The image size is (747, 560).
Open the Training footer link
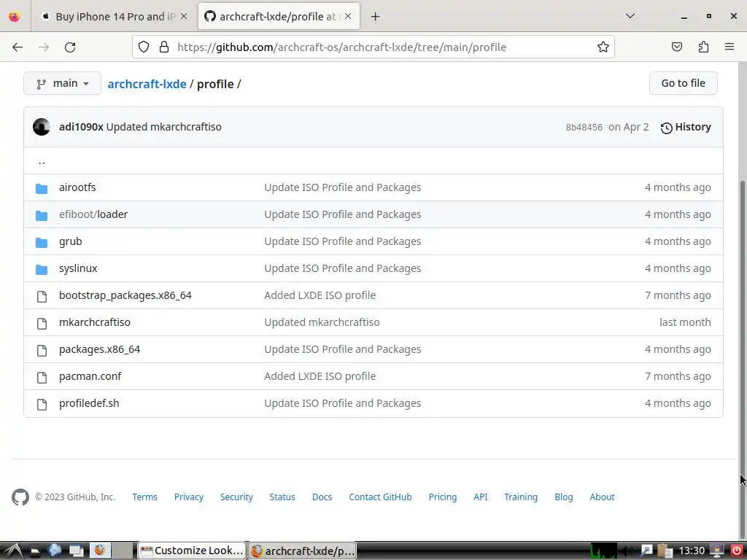click(521, 497)
